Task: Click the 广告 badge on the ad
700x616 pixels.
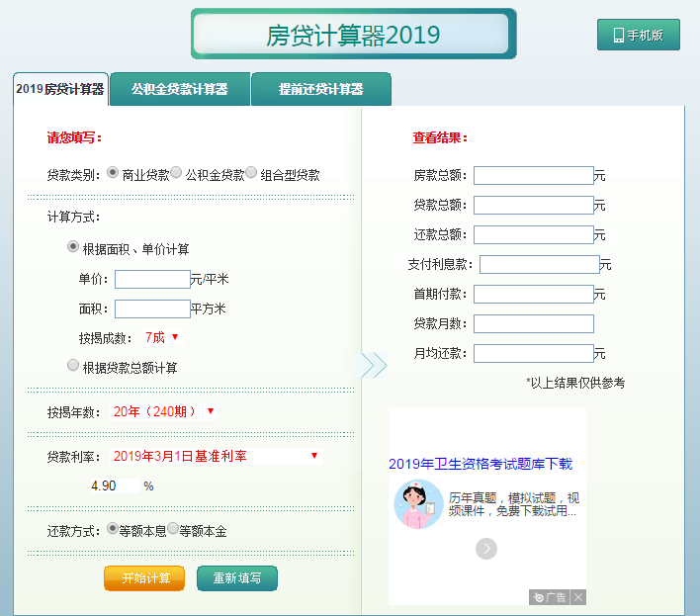Action: point(550,597)
